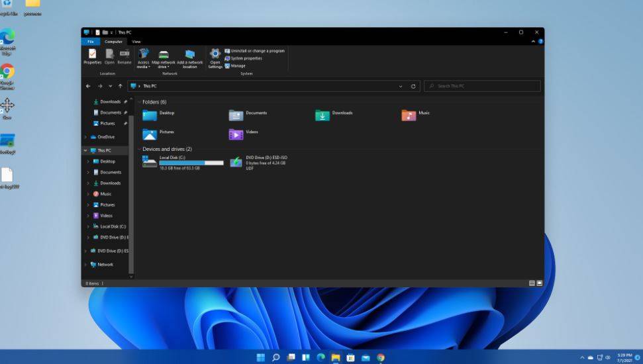Open help with question mark icon
The image size is (643, 364).
[x=540, y=42]
